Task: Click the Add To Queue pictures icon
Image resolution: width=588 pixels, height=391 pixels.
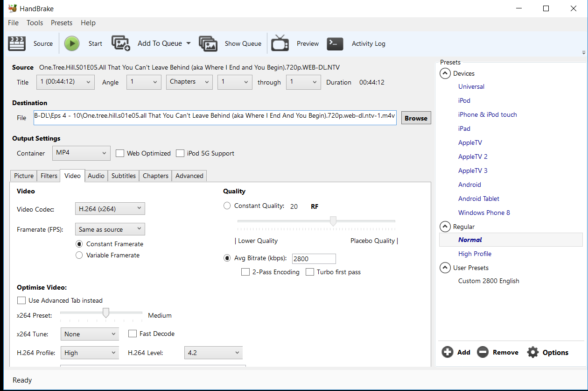Action: (x=121, y=43)
